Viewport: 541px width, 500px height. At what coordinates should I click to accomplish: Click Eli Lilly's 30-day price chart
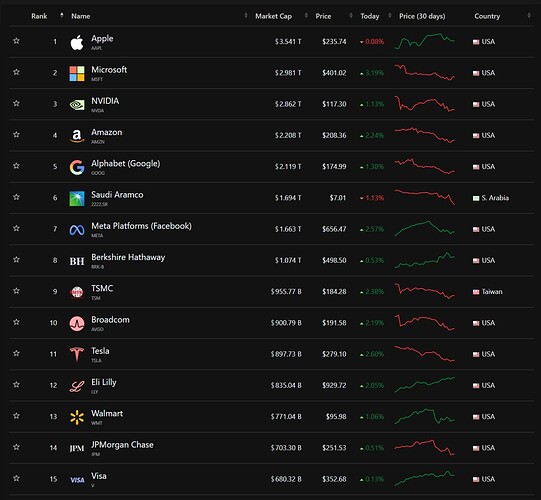[x=424, y=385]
